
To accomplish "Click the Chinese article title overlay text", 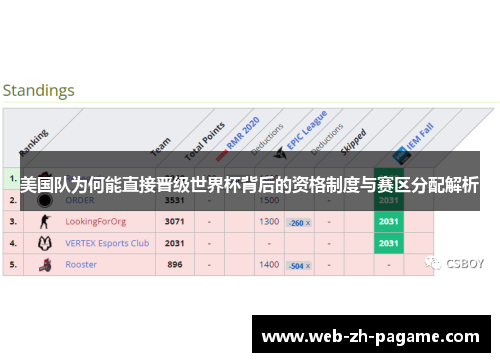I will click(x=249, y=185).
